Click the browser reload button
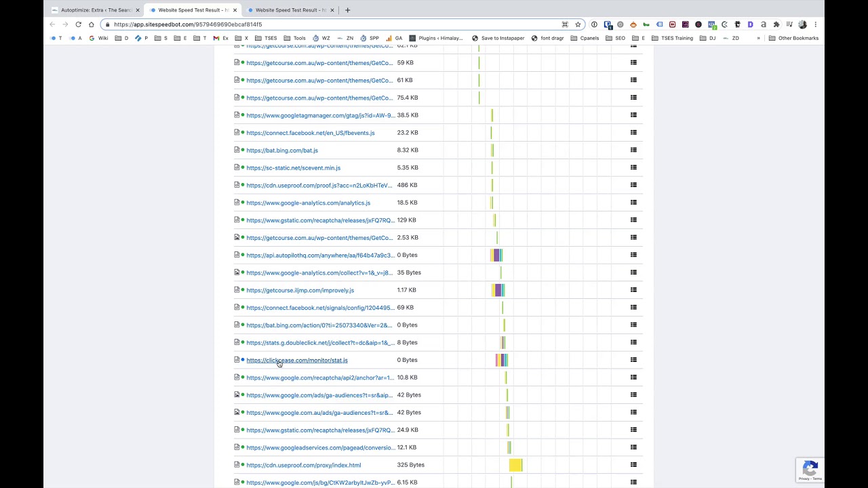The width and height of the screenshot is (868, 488). [78, 24]
